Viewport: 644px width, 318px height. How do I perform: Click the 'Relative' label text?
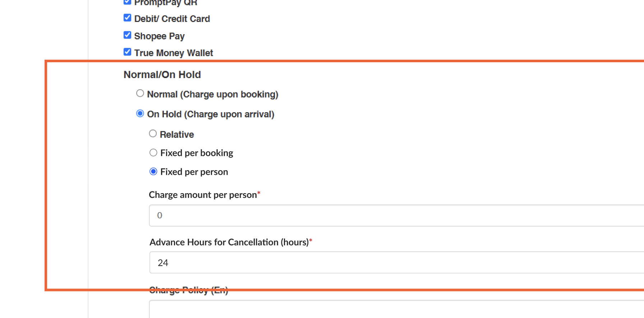(x=177, y=135)
